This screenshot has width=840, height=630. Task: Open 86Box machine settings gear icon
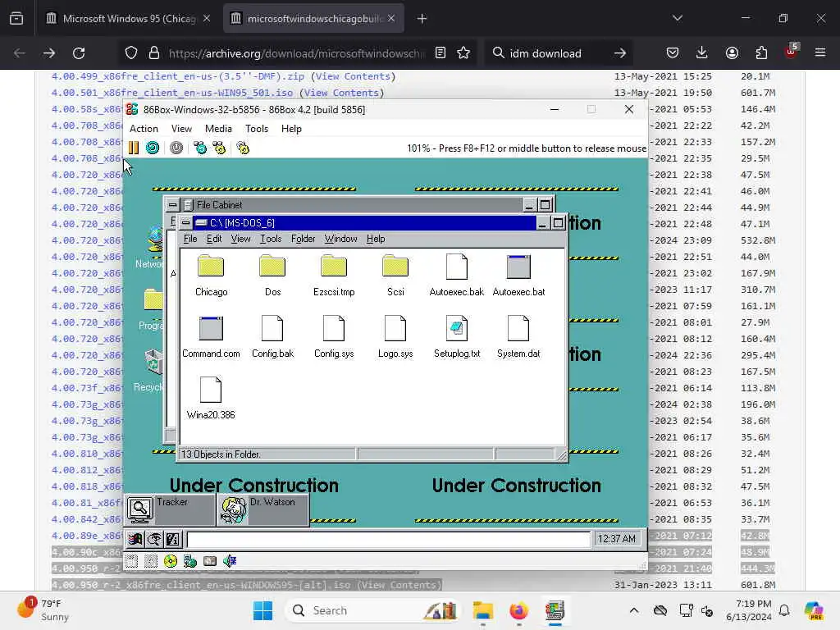tap(243, 148)
